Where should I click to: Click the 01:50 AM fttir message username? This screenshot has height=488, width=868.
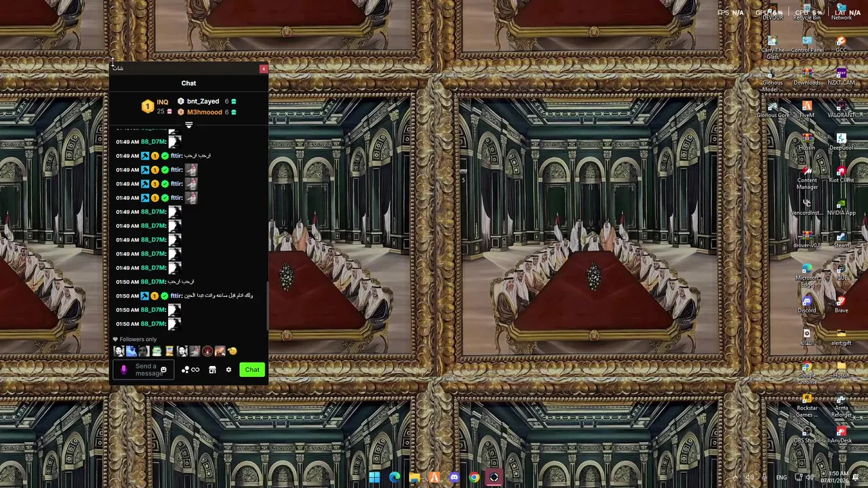point(176,296)
